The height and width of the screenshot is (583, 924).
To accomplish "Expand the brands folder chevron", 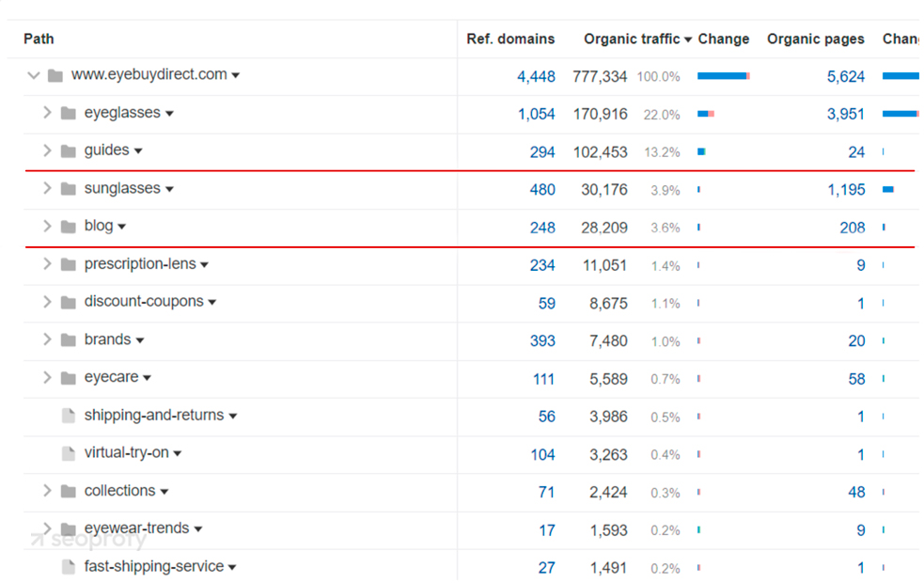I will (47, 339).
